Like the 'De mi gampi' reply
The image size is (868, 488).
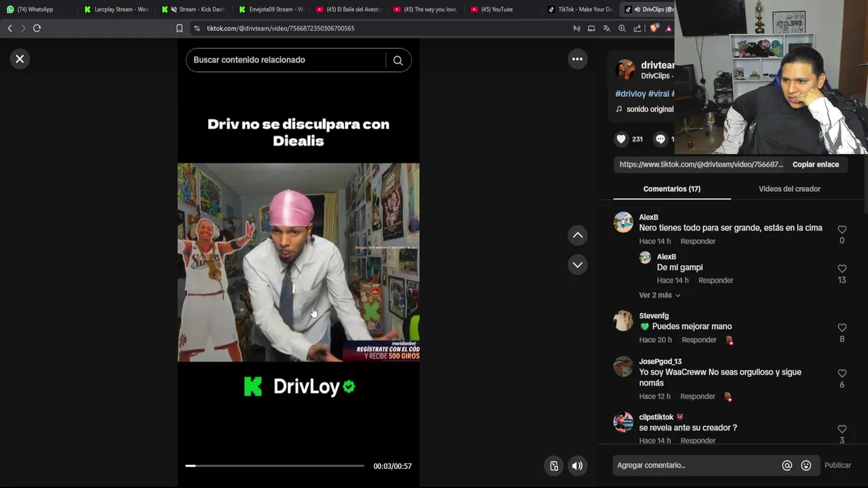coord(842,268)
